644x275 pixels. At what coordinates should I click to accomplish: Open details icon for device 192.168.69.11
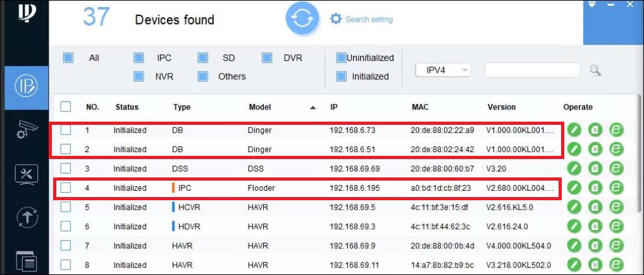coord(595,265)
